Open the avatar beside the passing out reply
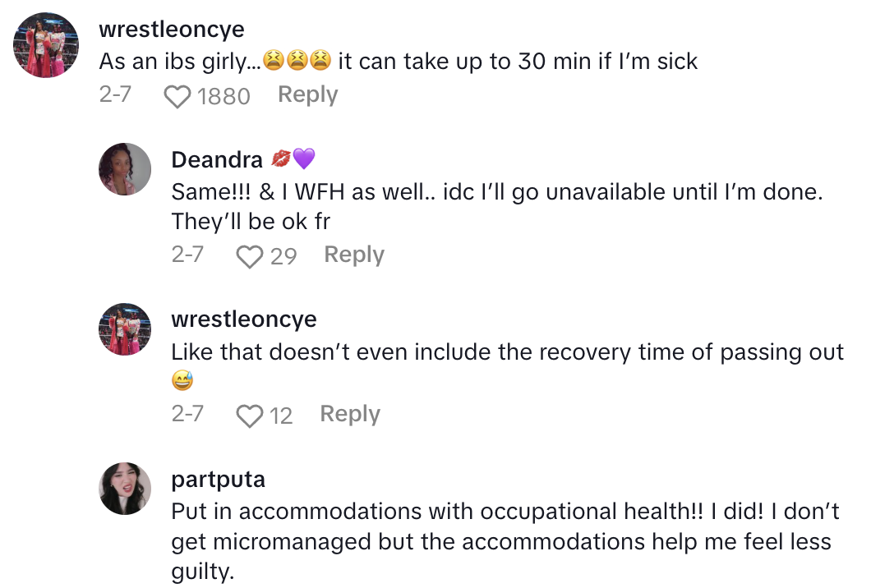Image resolution: width=871 pixels, height=588 pixels. pyautogui.click(x=125, y=329)
